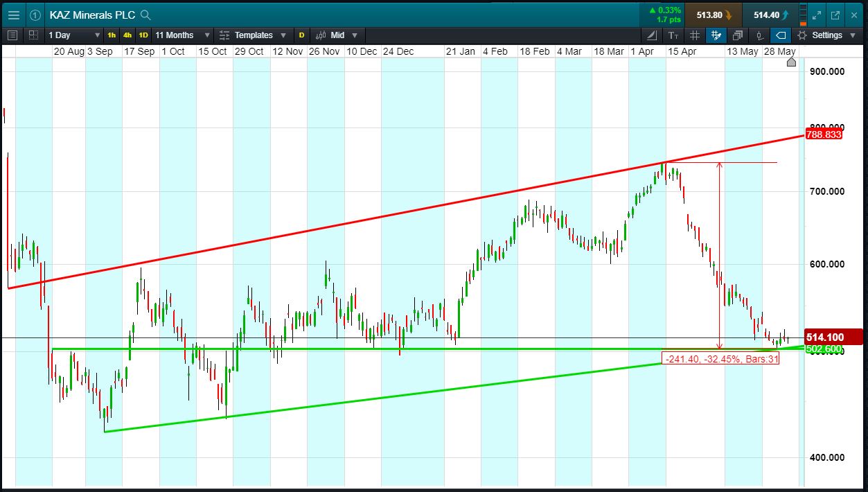Expand the 11 Months range dropdown
Image resolution: width=868 pixels, height=492 pixels.
(181, 35)
